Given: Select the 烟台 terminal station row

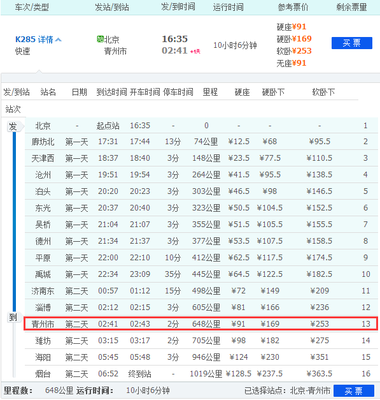Looking at the screenshot, I should [202, 374].
